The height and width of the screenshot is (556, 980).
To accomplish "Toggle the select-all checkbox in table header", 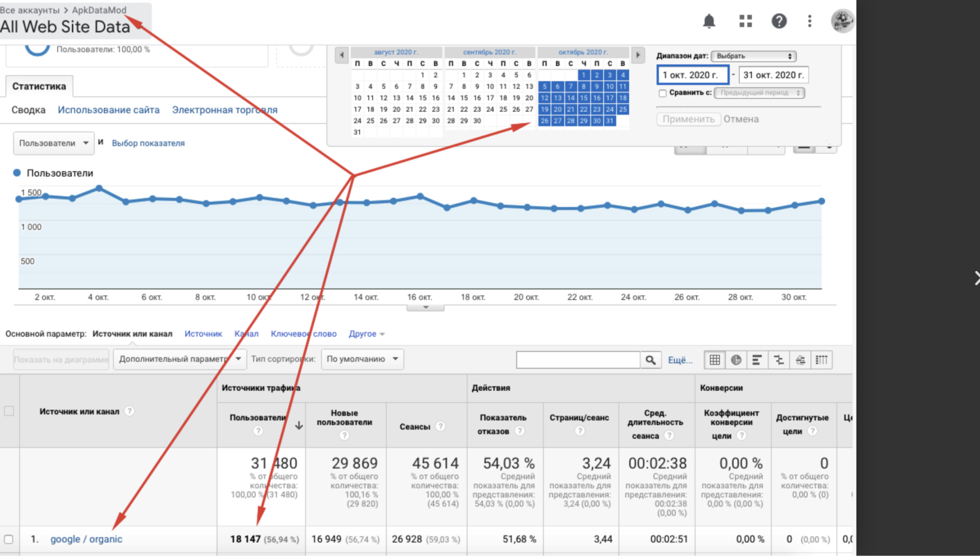I will (x=8, y=411).
